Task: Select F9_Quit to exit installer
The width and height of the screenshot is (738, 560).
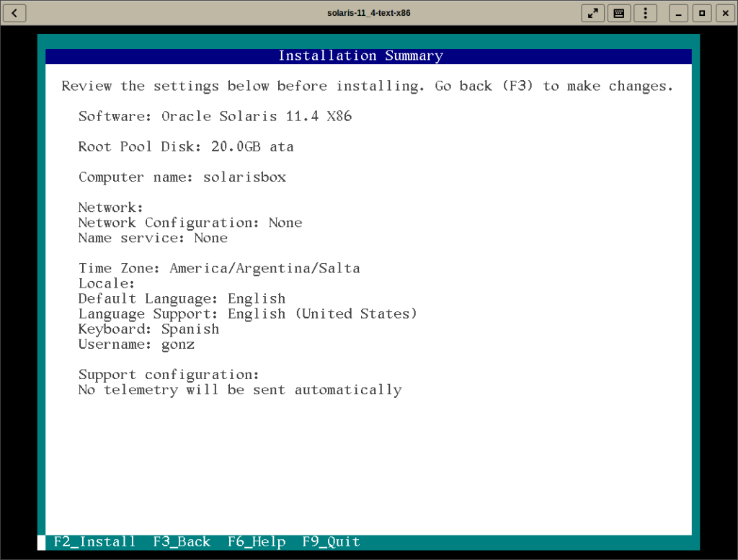Action: (x=331, y=542)
